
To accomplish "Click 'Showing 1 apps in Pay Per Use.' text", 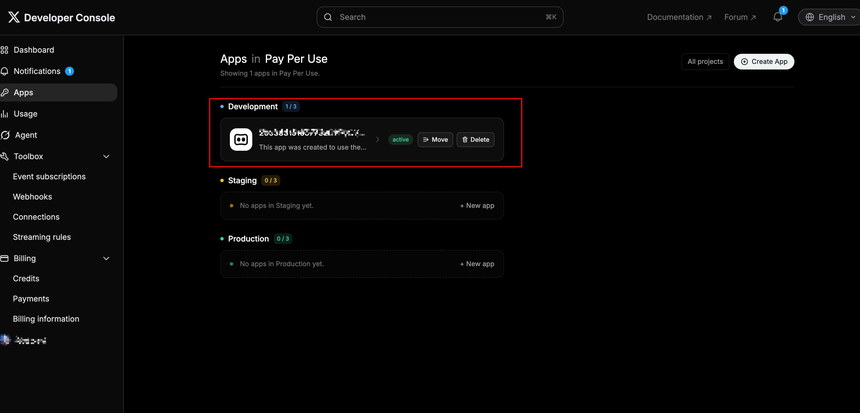I will click(270, 73).
